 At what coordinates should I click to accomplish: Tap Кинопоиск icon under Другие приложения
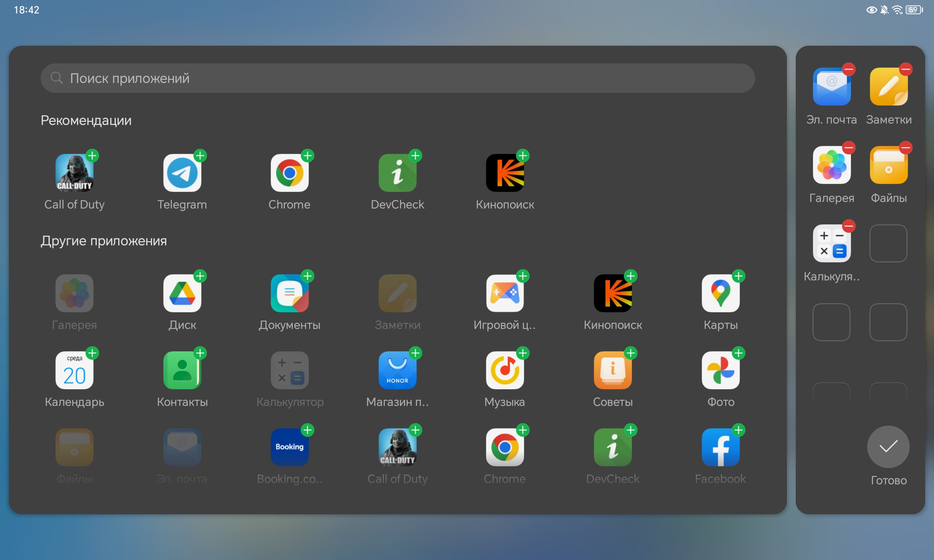[x=613, y=294]
